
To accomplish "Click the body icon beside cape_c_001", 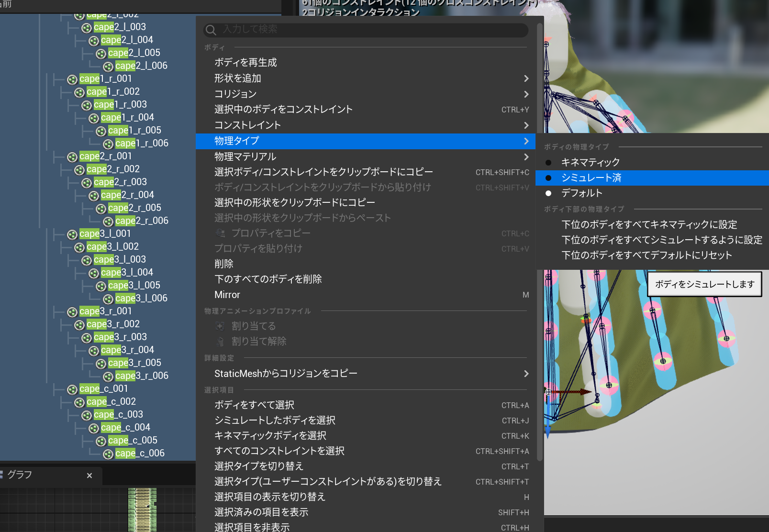I will (x=72, y=389).
